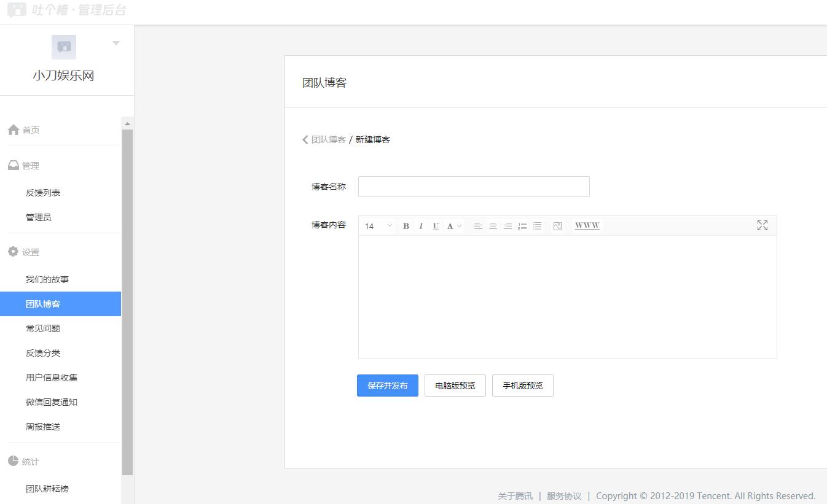Open the 统计 section header
The width and height of the screenshot is (827, 504).
pyautogui.click(x=23, y=462)
